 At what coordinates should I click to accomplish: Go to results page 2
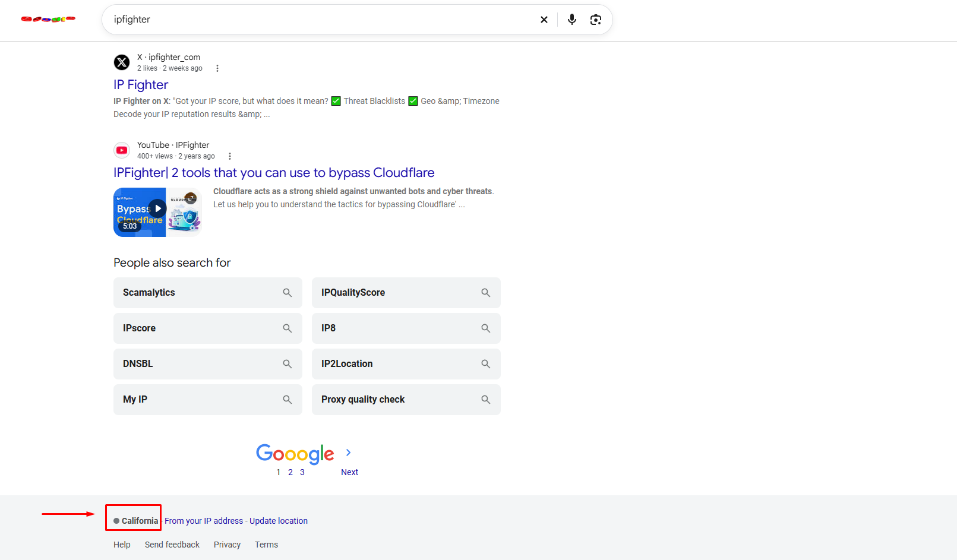(290, 472)
